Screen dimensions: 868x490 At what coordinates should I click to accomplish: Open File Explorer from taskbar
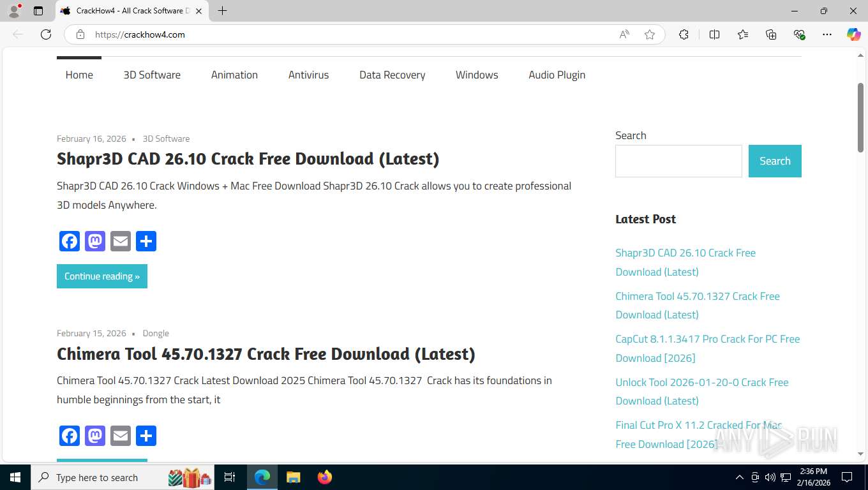(293, 477)
